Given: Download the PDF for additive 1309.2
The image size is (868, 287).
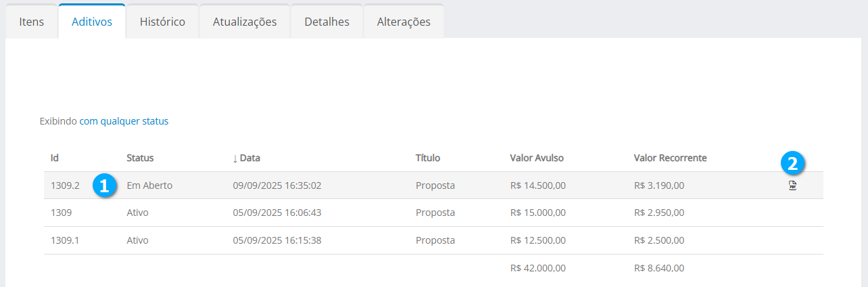Looking at the screenshot, I should click(793, 186).
